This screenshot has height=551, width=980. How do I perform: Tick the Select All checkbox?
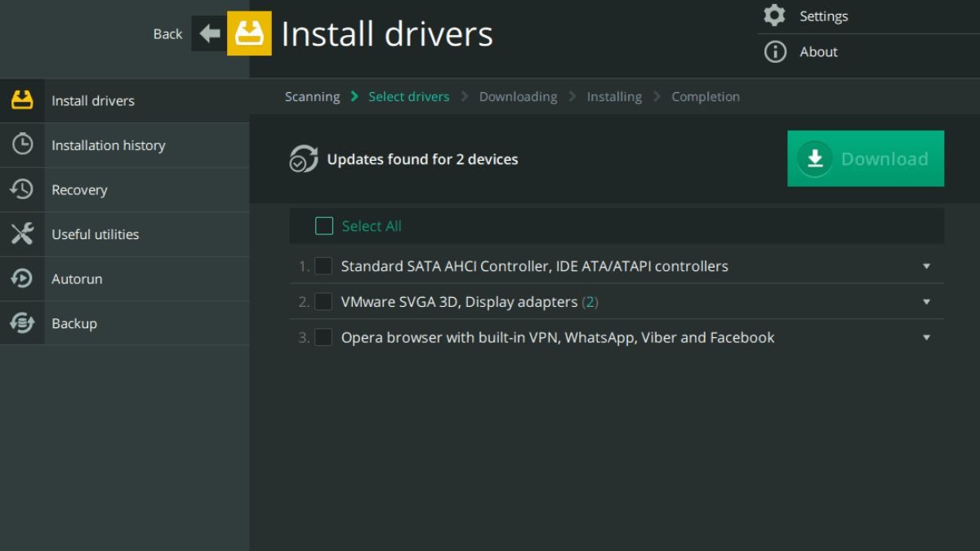[324, 226]
